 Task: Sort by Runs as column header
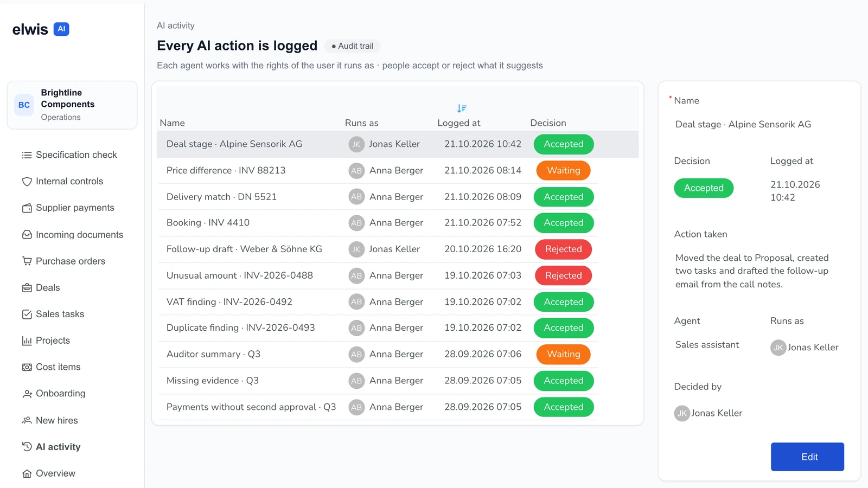[x=362, y=123]
